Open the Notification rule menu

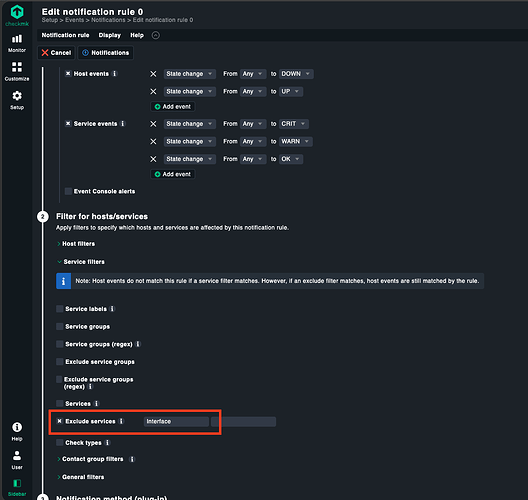tap(65, 35)
